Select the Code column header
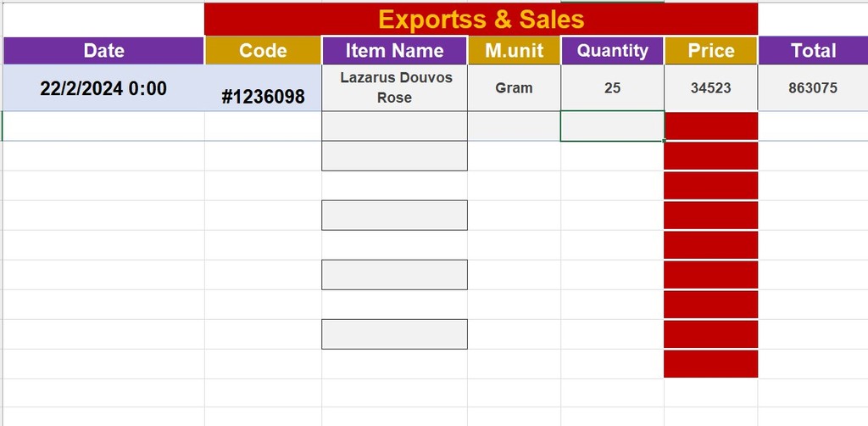The image size is (868, 426). coord(263,50)
